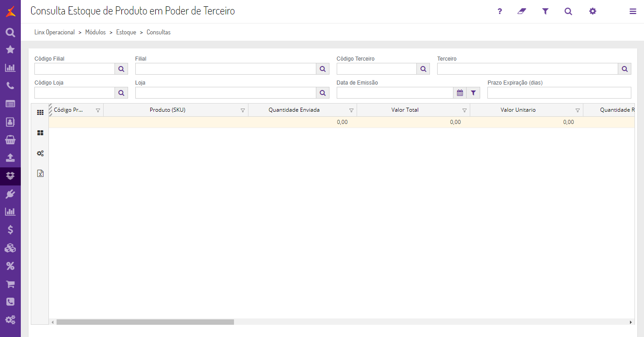Click the plug icon in the sidebar
Screen dimensions: 644x337
pyautogui.click(x=10, y=194)
